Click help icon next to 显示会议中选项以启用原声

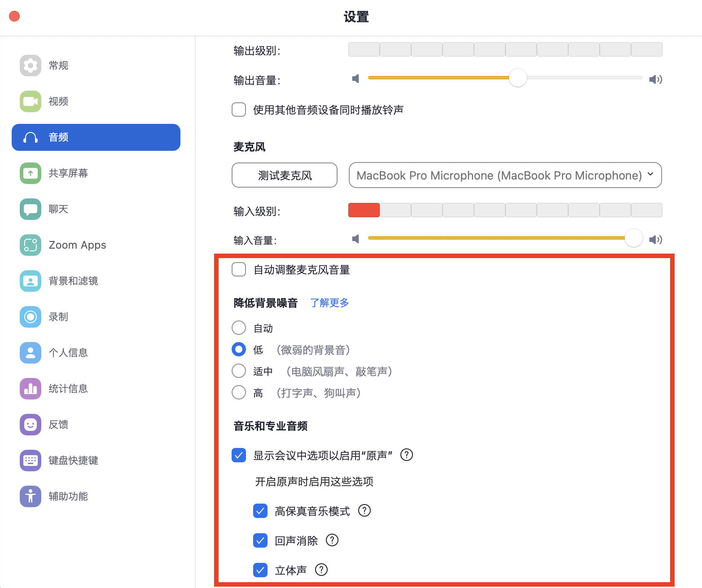[407, 455]
